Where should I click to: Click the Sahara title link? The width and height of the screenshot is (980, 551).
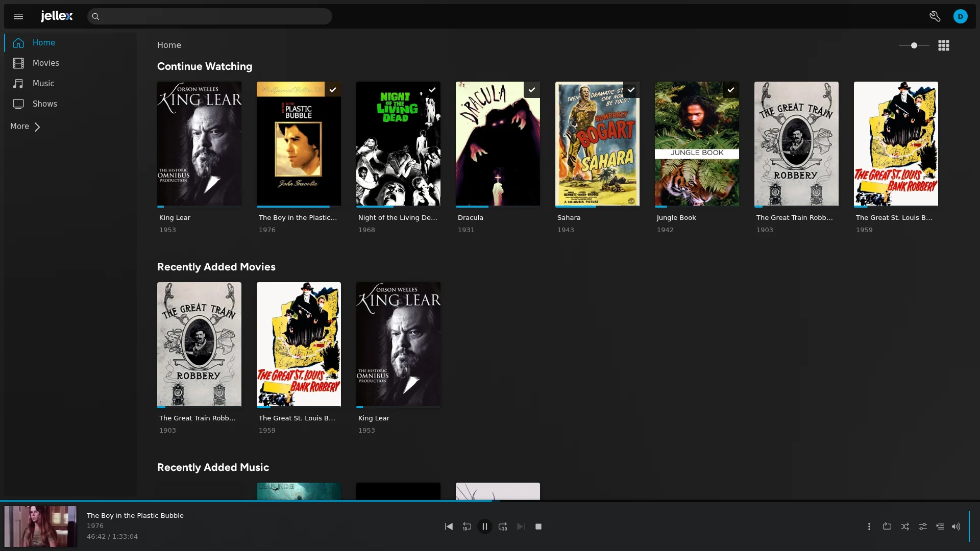pos(569,218)
